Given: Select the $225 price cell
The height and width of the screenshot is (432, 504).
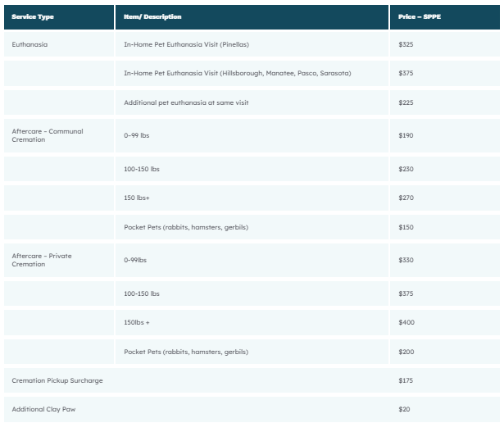Looking at the screenshot, I should point(406,102).
